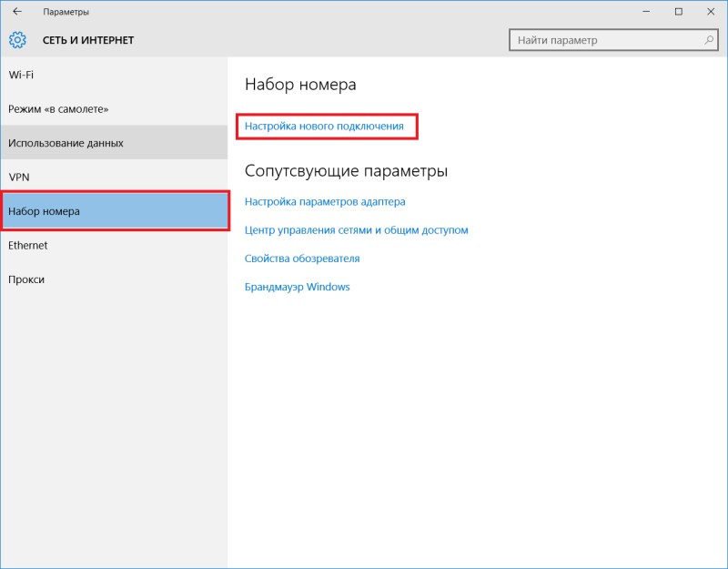Open the Ethernet section
This screenshot has width=728, height=569.
115,245
